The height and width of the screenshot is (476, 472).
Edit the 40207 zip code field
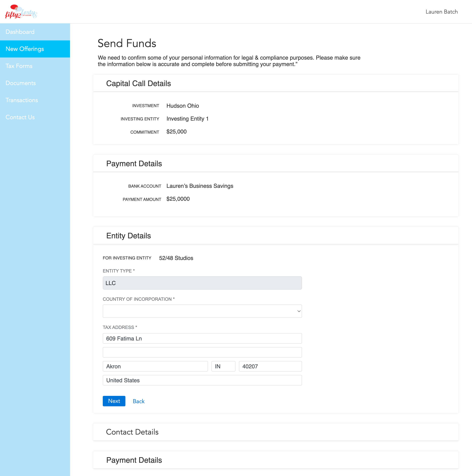click(270, 366)
